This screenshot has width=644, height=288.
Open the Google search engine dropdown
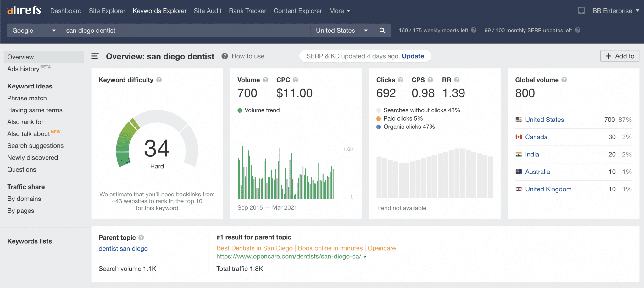coord(34,31)
